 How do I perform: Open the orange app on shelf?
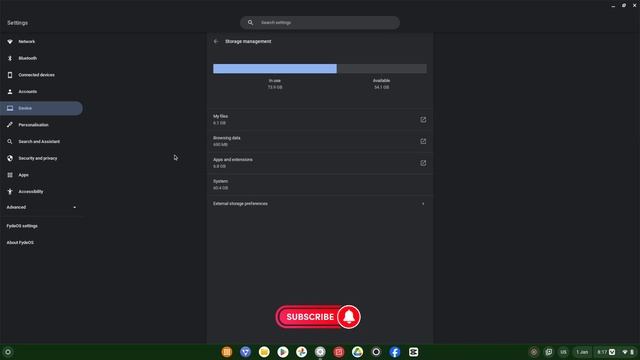pyautogui.click(x=227, y=352)
